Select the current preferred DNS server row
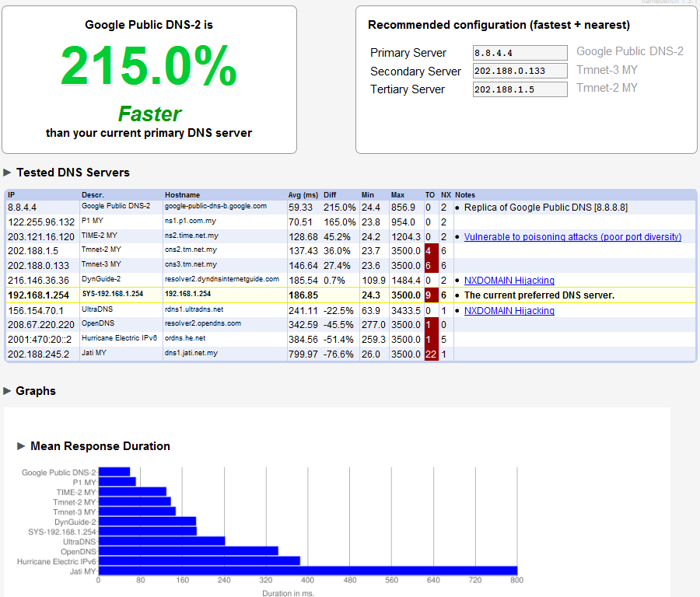This screenshot has height=597, width=700. coord(350,295)
